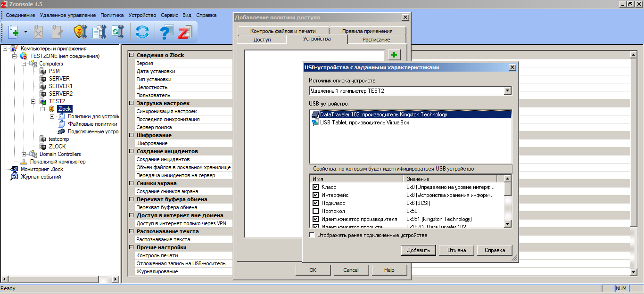The height and width of the screenshot is (294, 644).
Task: Enable Отображать ранее подключенные устройства checkbox
Action: point(312,235)
